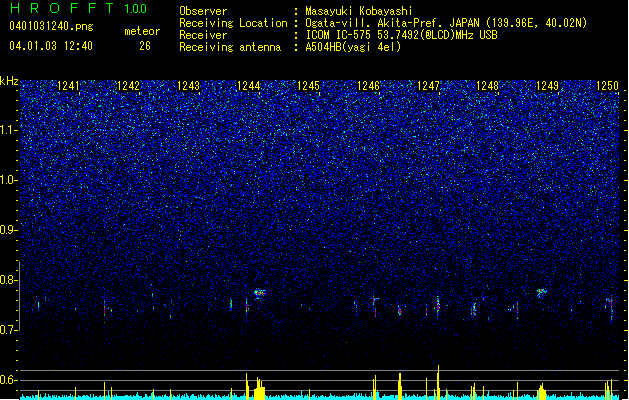The width and height of the screenshot is (629, 400).
Task: Click the Observer label
Action: click(x=203, y=11)
